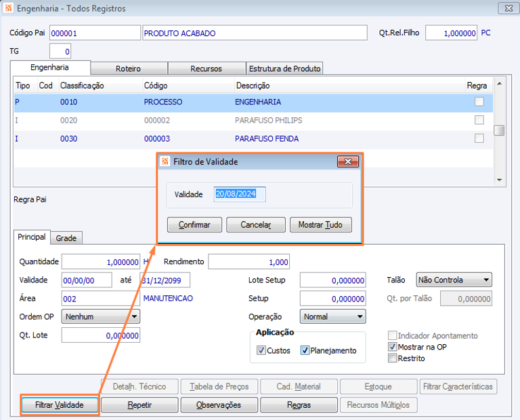This screenshot has height=420, width=520.
Task: Click the grid vertical scrollbar thumb
Action: [x=499, y=130]
